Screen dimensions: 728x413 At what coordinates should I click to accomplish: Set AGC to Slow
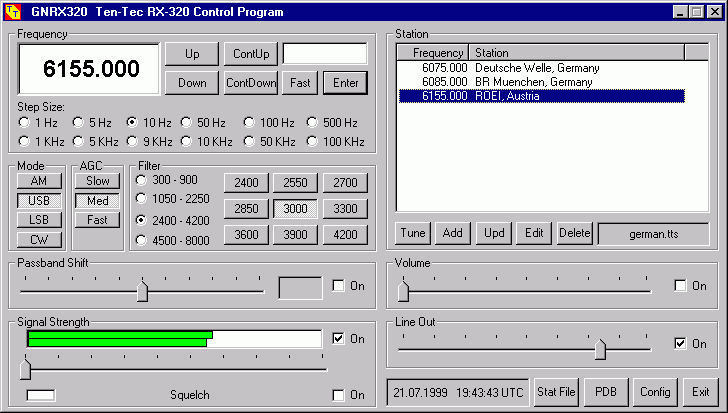pyautogui.click(x=98, y=181)
